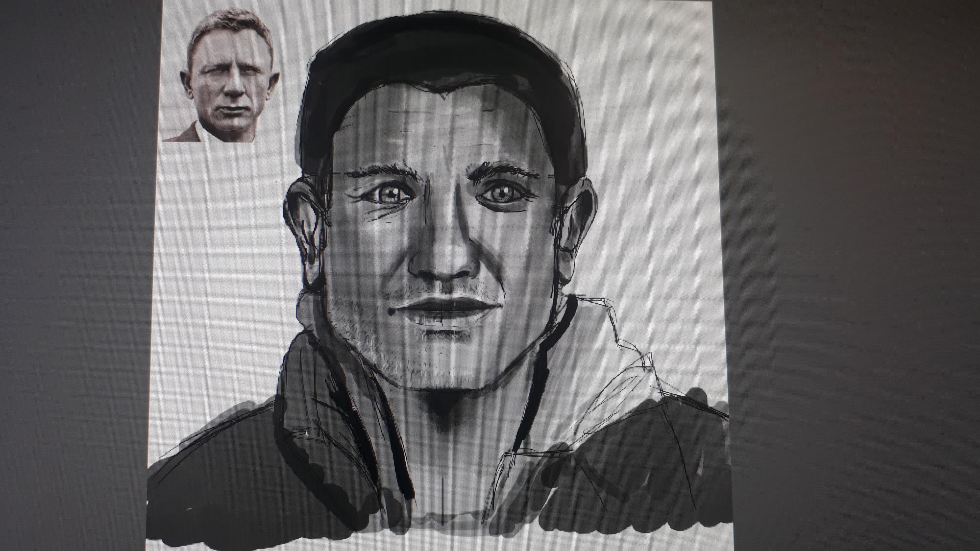This screenshot has width=980, height=551.
Task: Click the drawn portrait's left eye
Action: click(391, 194)
